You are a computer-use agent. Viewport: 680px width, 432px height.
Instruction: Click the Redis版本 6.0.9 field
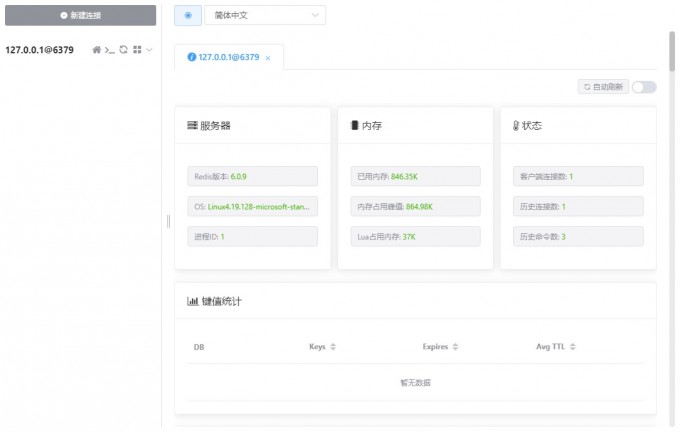[252, 177]
